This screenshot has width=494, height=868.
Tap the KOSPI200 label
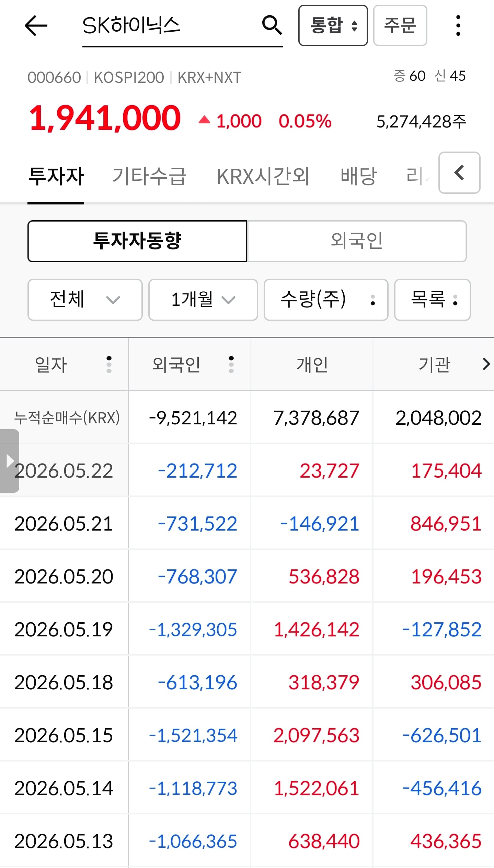click(129, 78)
